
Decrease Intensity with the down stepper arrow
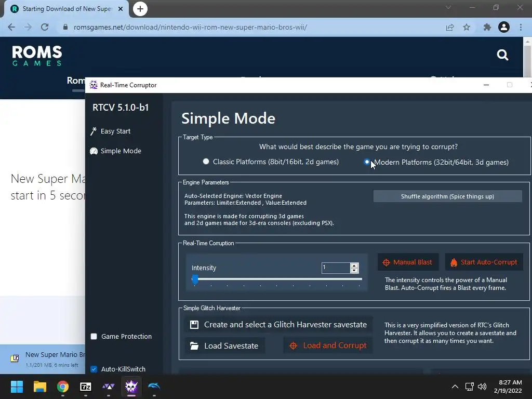pos(354,270)
